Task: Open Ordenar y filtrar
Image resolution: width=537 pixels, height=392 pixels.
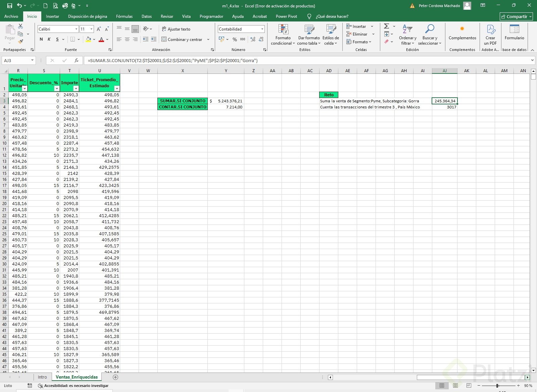Action: pyautogui.click(x=407, y=35)
